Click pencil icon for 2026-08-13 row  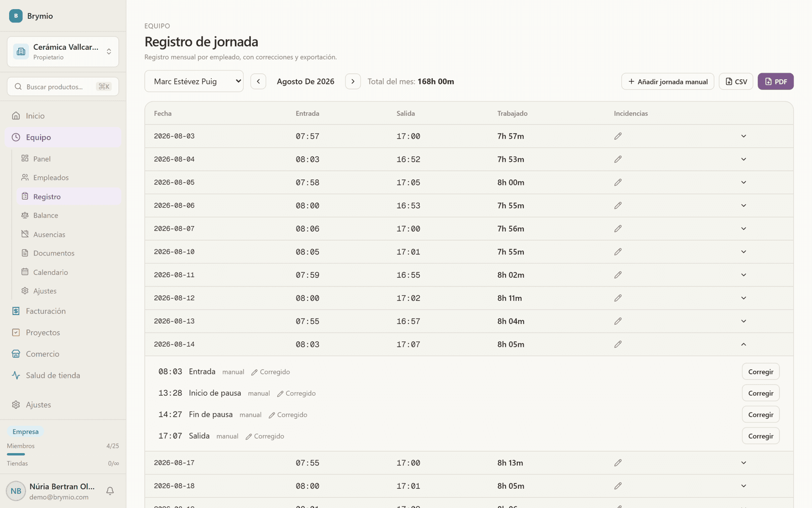click(x=618, y=321)
